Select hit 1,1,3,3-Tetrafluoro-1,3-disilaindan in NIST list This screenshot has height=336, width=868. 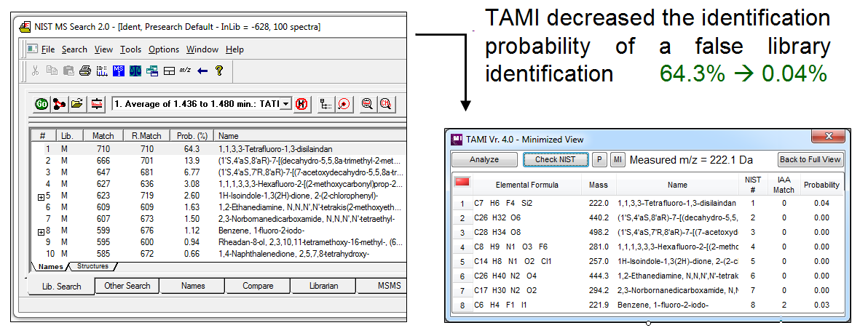coord(218,149)
